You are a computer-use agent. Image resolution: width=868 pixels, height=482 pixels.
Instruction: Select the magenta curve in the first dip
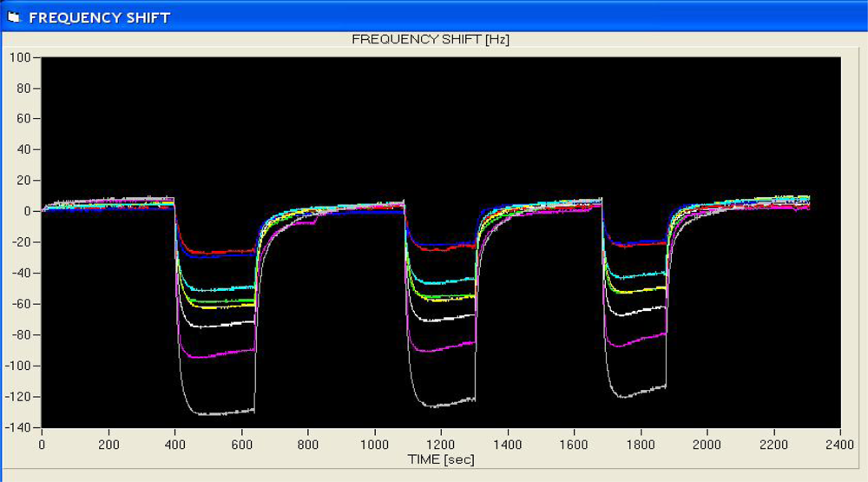coord(217,354)
